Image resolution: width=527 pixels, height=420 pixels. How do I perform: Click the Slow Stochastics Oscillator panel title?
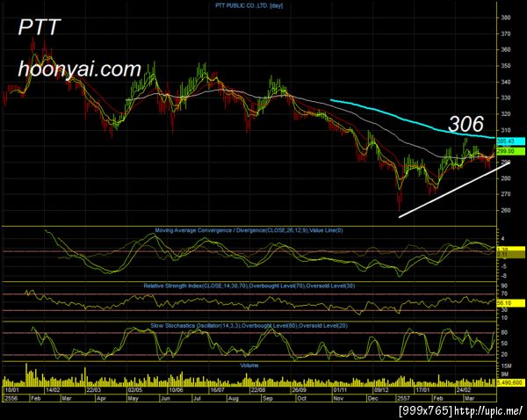(249, 326)
